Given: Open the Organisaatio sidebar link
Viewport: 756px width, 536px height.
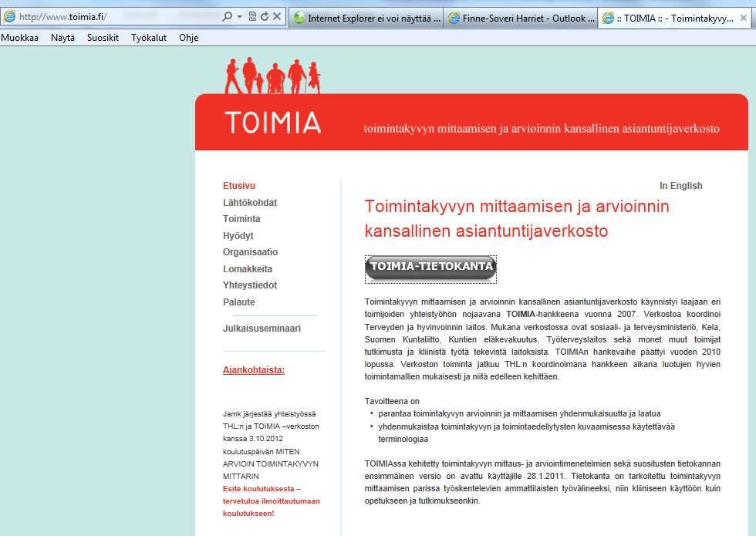Looking at the screenshot, I should coord(250,252).
